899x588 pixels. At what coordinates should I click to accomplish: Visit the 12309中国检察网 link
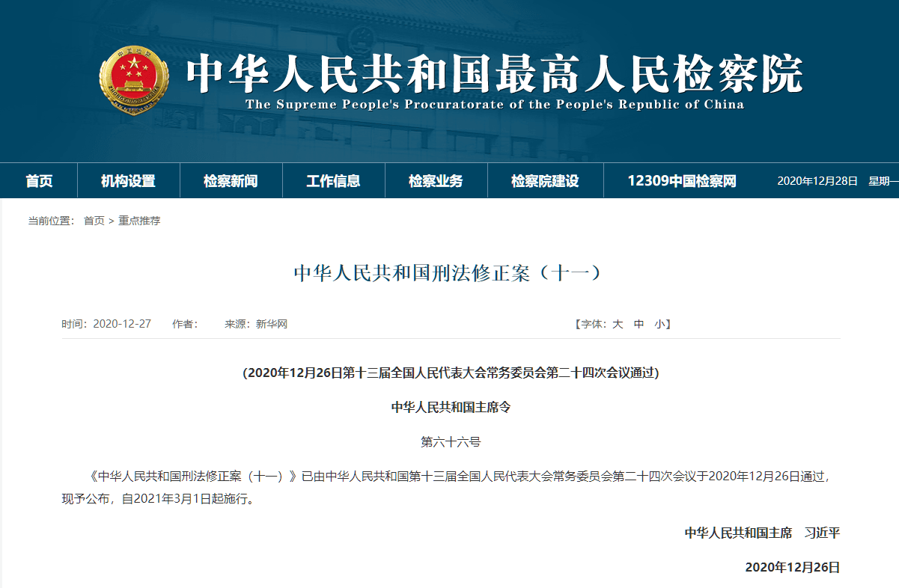tap(682, 181)
